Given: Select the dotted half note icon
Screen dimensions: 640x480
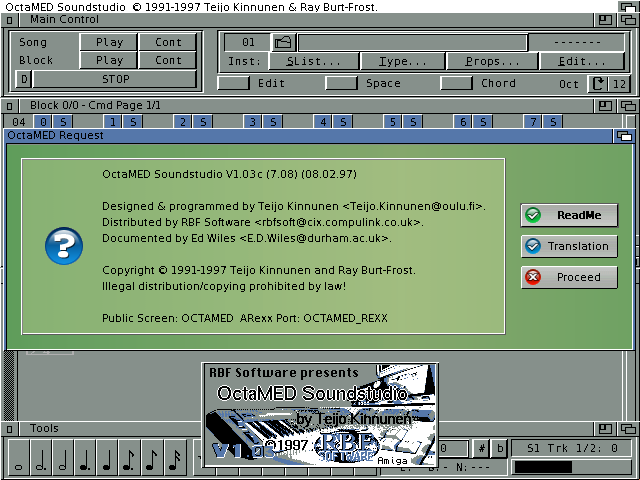Looking at the screenshot, I should (40, 461).
